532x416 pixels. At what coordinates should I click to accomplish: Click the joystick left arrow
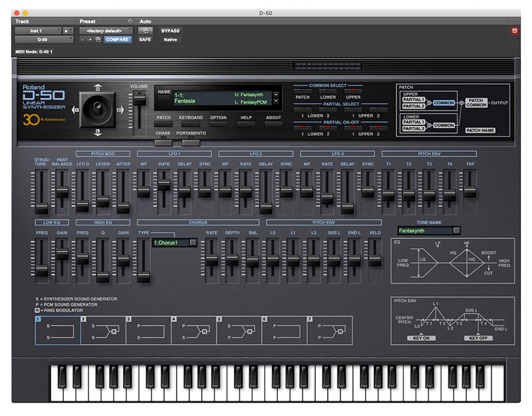[x=75, y=110]
